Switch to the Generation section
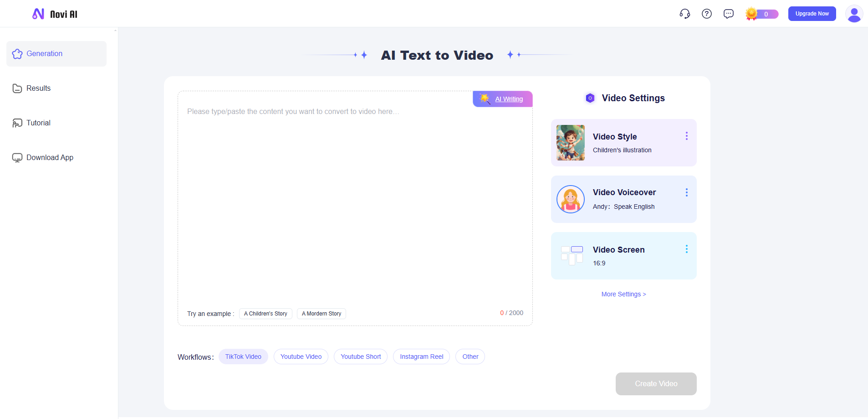868x419 pixels. [44, 53]
